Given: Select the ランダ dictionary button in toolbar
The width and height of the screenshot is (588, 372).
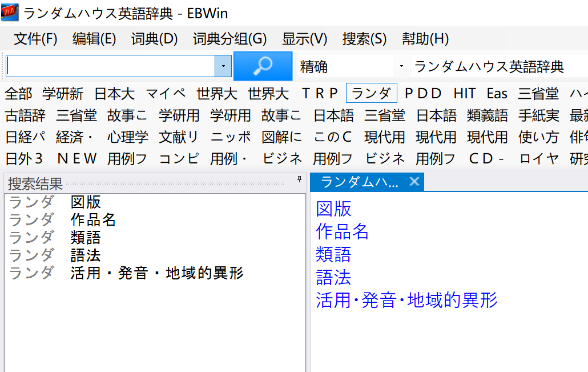Looking at the screenshot, I should click(371, 93).
